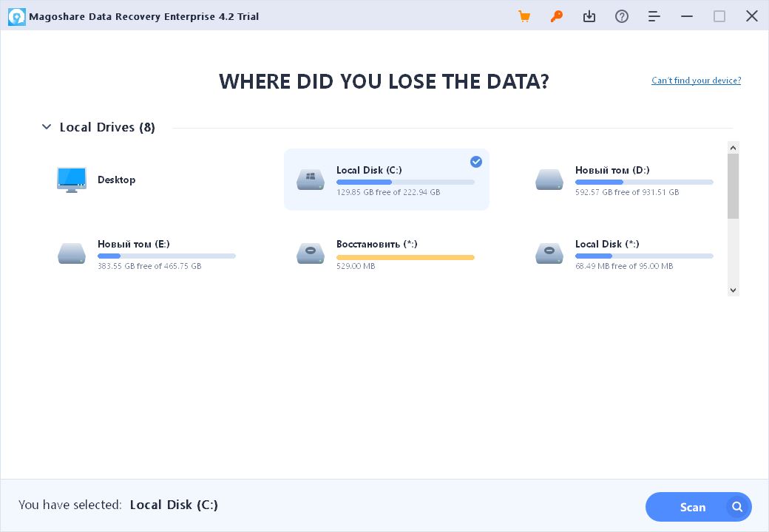Open the hamburger menu in the title bar
The width and height of the screenshot is (769, 532).
(x=654, y=16)
